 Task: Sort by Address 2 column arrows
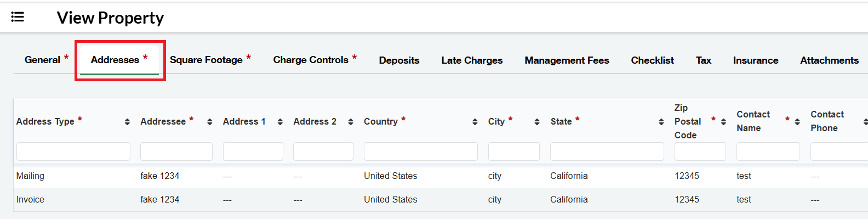tap(351, 122)
